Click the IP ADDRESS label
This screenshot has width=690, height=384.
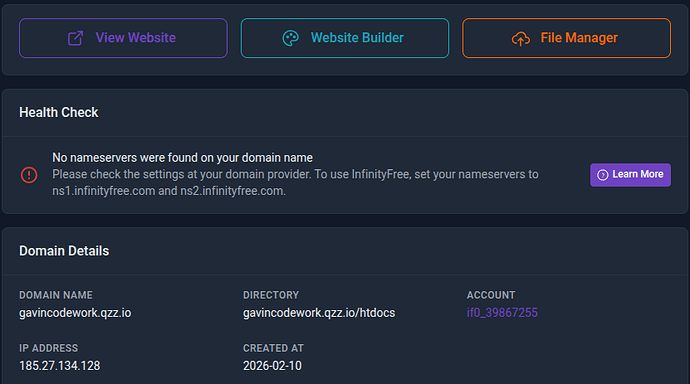click(x=48, y=348)
